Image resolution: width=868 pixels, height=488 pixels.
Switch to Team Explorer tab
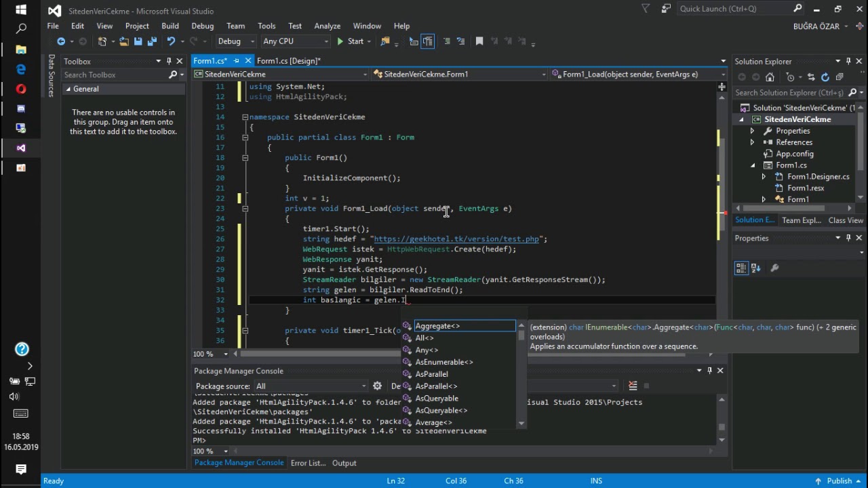click(801, 220)
